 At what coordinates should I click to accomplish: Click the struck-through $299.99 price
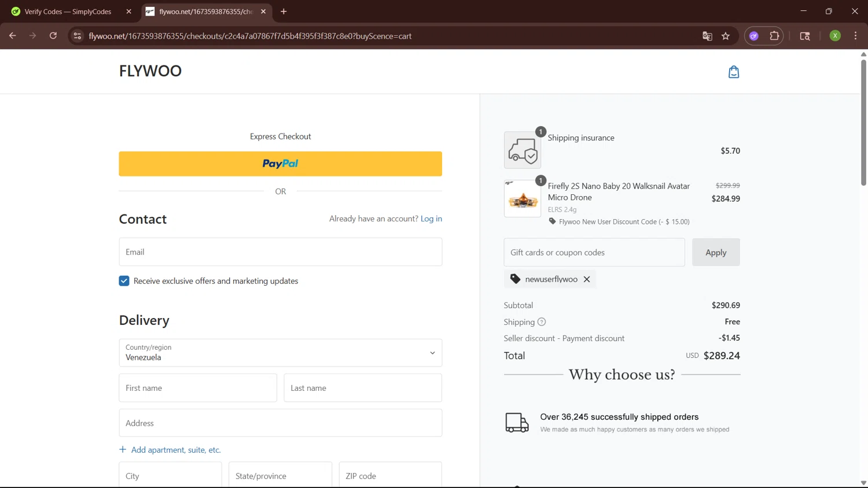click(x=728, y=186)
